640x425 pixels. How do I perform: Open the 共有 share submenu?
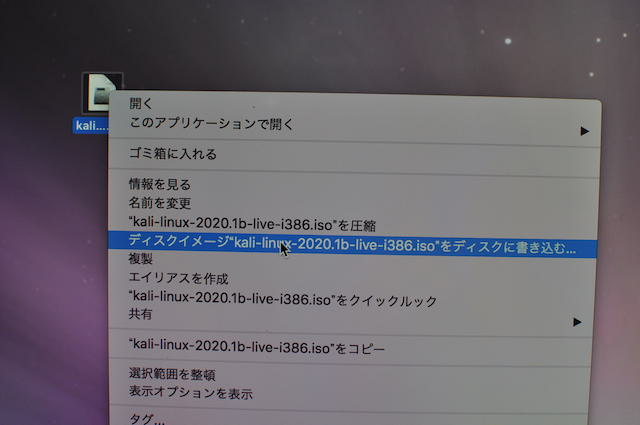click(x=351, y=316)
